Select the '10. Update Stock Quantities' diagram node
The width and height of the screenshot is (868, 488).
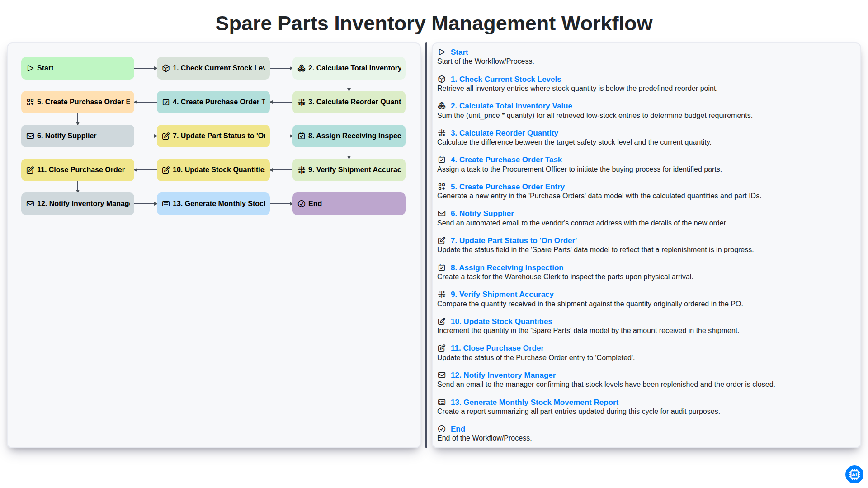click(x=213, y=170)
